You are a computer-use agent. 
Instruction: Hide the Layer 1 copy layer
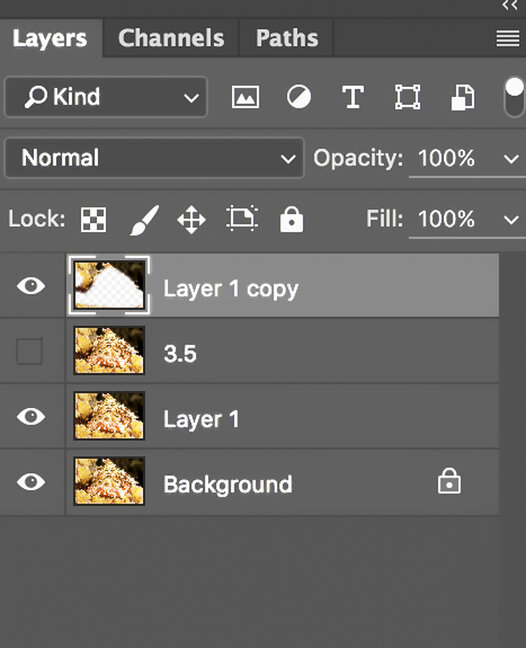[x=31, y=286]
